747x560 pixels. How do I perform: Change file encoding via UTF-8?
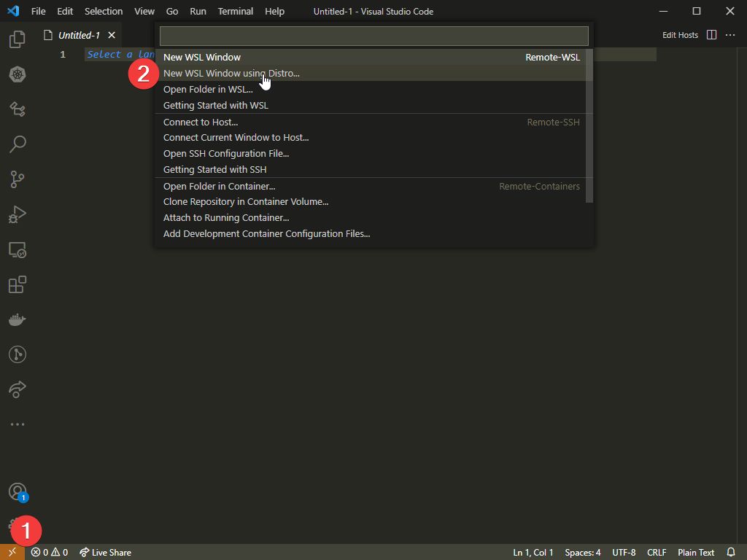[x=624, y=553]
